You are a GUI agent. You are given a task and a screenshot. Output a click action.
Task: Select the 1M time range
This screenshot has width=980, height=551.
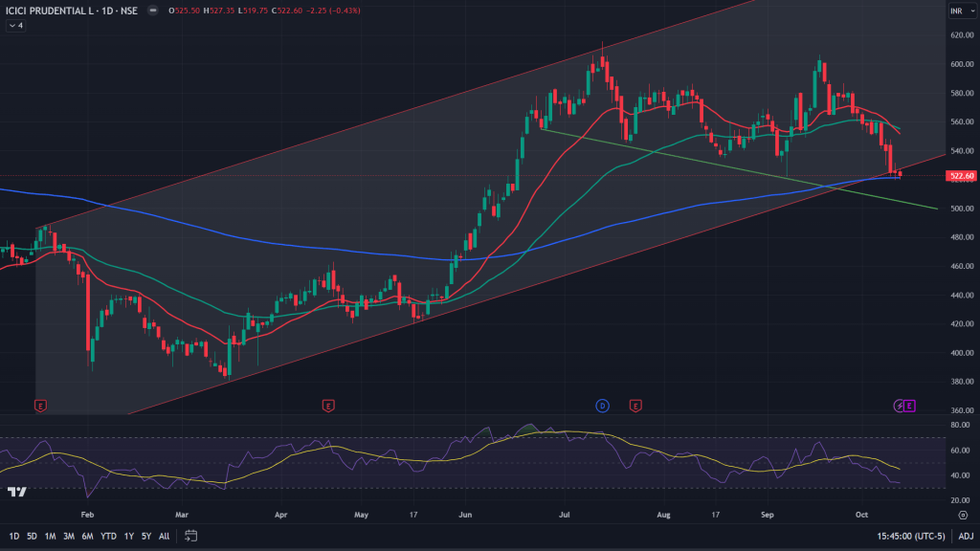[51, 536]
